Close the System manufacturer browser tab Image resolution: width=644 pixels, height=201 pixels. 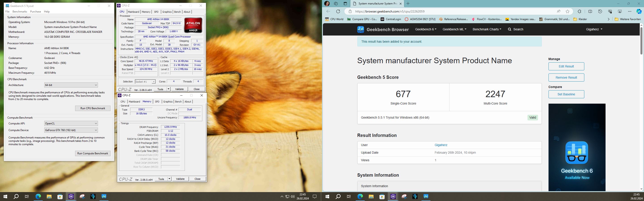(400, 4)
